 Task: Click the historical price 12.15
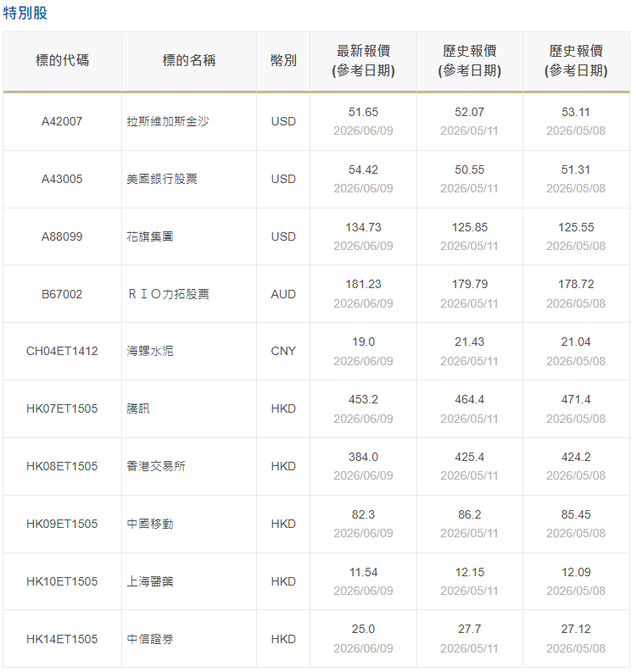point(470,573)
